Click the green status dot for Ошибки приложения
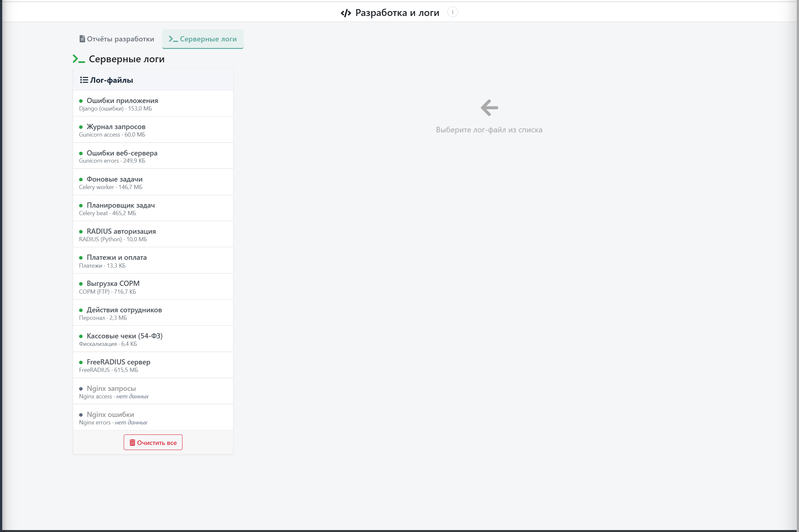 point(81,101)
